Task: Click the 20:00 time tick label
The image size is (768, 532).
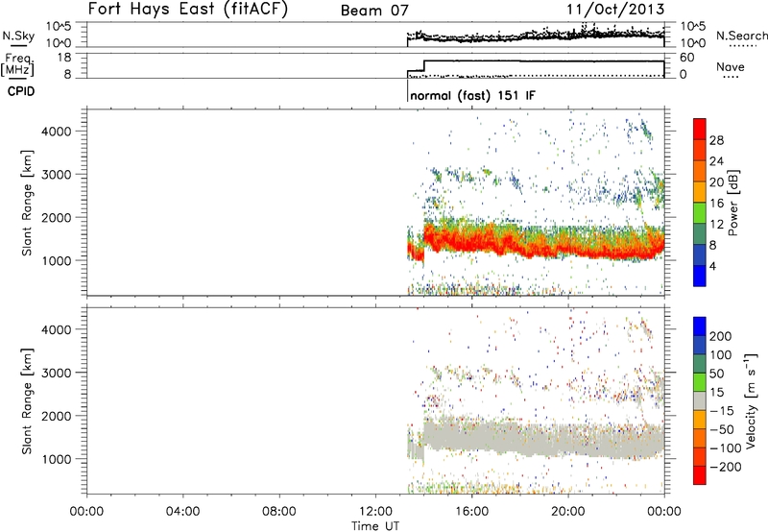Action: [x=567, y=512]
